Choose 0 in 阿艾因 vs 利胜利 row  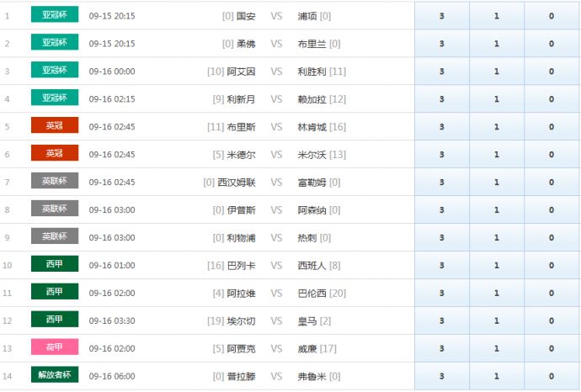tap(552, 71)
